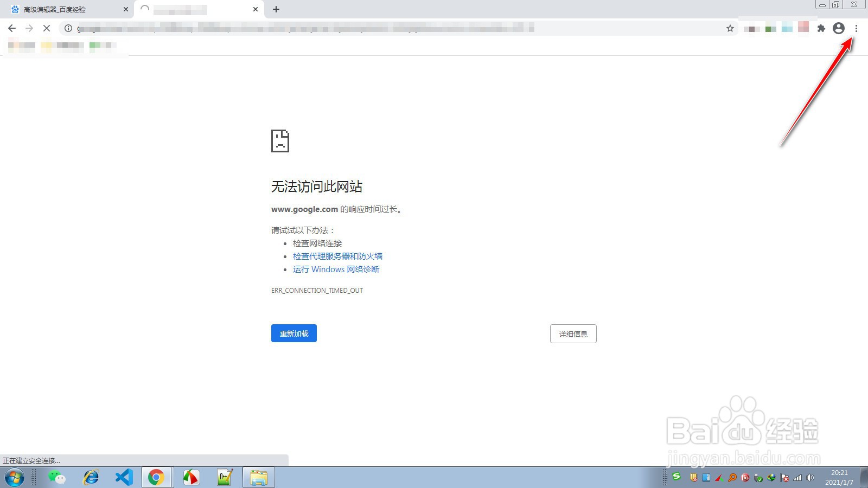Click the Chrome profile avatar icon
The height and width of the screenshot is (488, 868).
click(839, 28)
